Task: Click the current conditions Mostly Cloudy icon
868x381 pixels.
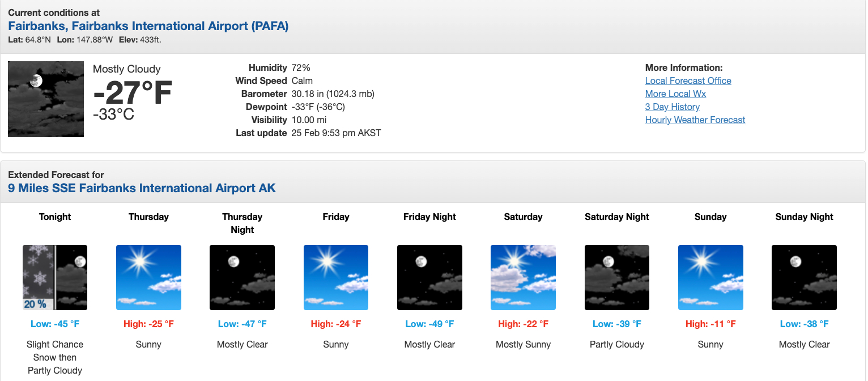Action: pyautogui.click(x=46, y=99)
